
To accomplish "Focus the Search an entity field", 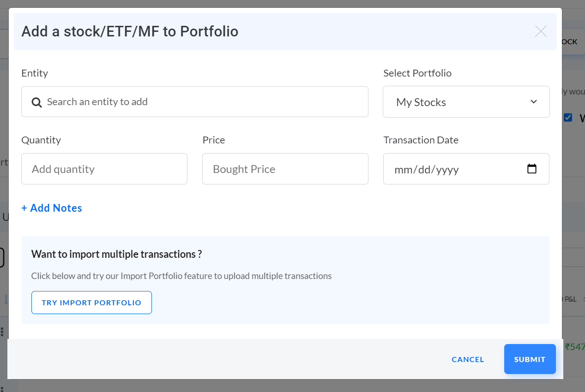I will pyautogui.click(x=195, y=101).
